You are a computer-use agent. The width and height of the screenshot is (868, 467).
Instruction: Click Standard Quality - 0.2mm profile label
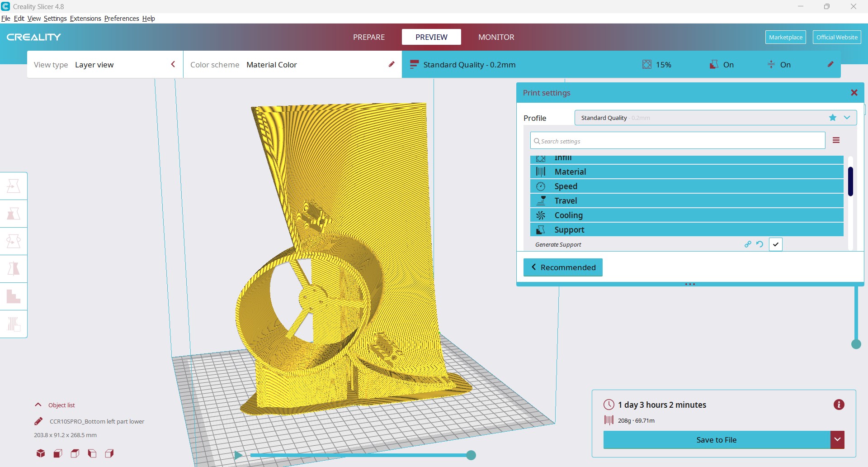(469, 65)
